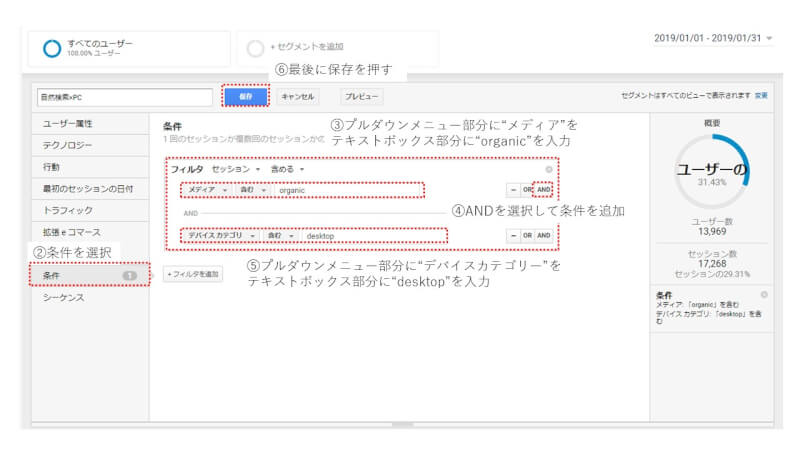Remove the 条件 summary with its X icon
This screenshot has height=450, width=800.
pyautogui.click(x=764, y=295)
